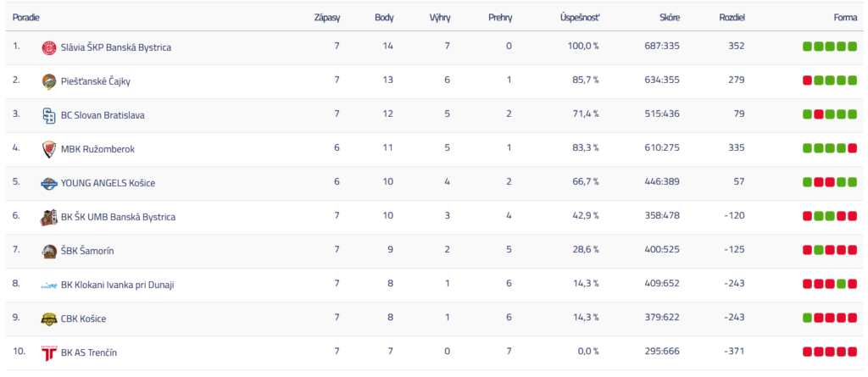868x377 pixels.
Task: Click the Zápasy column header
Action: pos(327,17)
